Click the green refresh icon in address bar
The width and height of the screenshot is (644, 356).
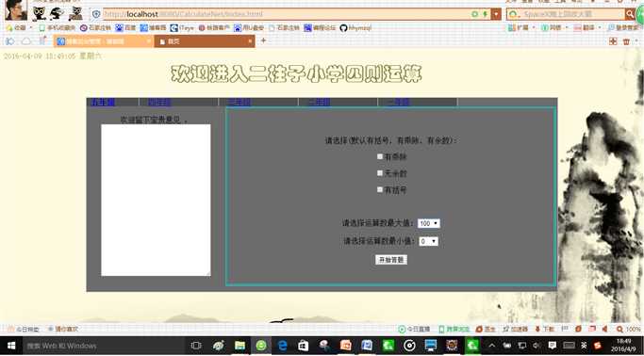point(475,14)
